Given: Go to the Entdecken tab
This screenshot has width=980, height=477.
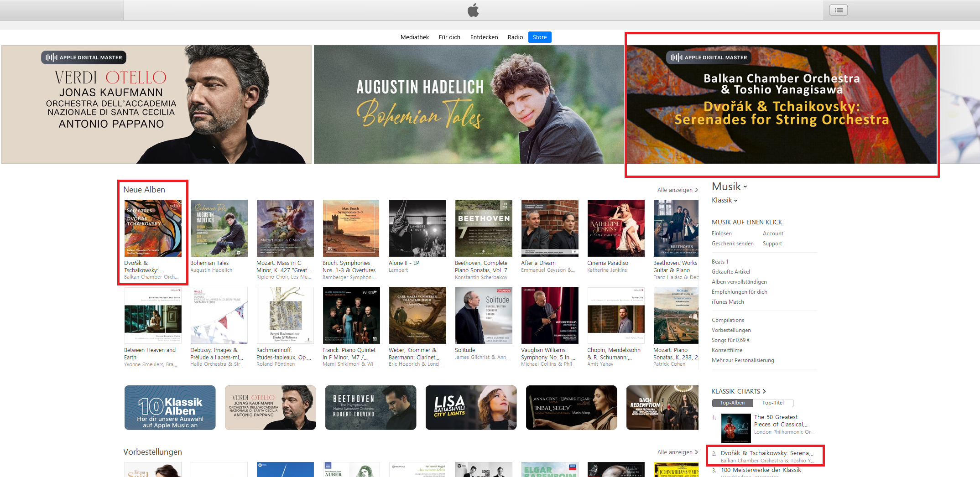Looking at the screenshot, I should click(484, 37).
